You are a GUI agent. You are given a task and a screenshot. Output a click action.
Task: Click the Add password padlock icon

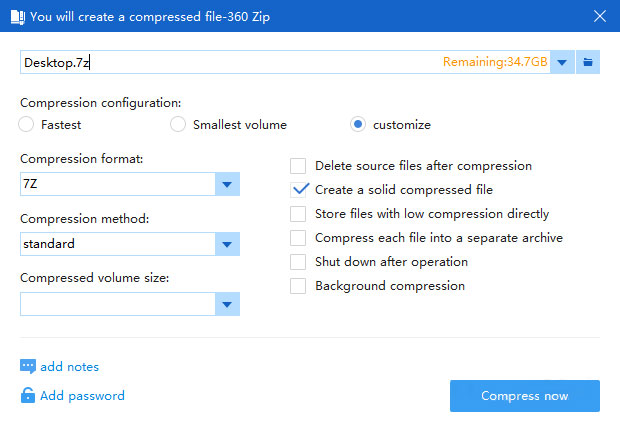tap(28, 395)
